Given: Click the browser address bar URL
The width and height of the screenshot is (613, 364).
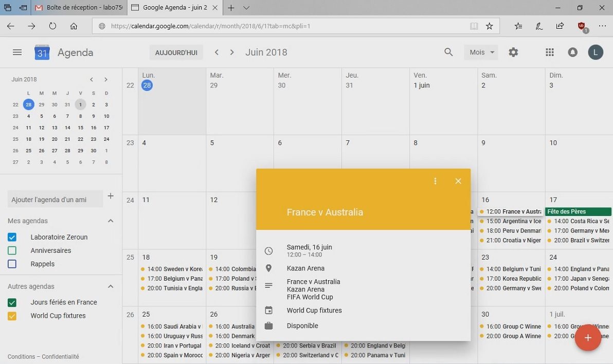Looking at the screenshot, I should tap(210, 26).
